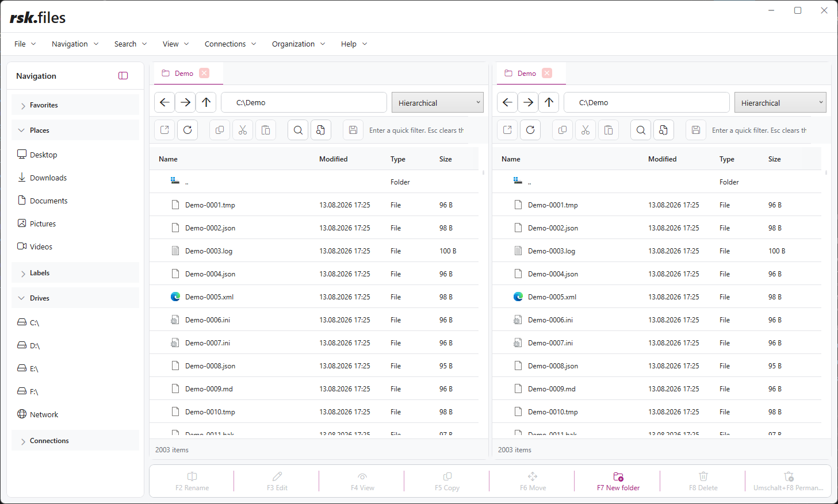The height and width of the screenshot is (504, 838).
Task: Open the File menu
Action: 25,44
